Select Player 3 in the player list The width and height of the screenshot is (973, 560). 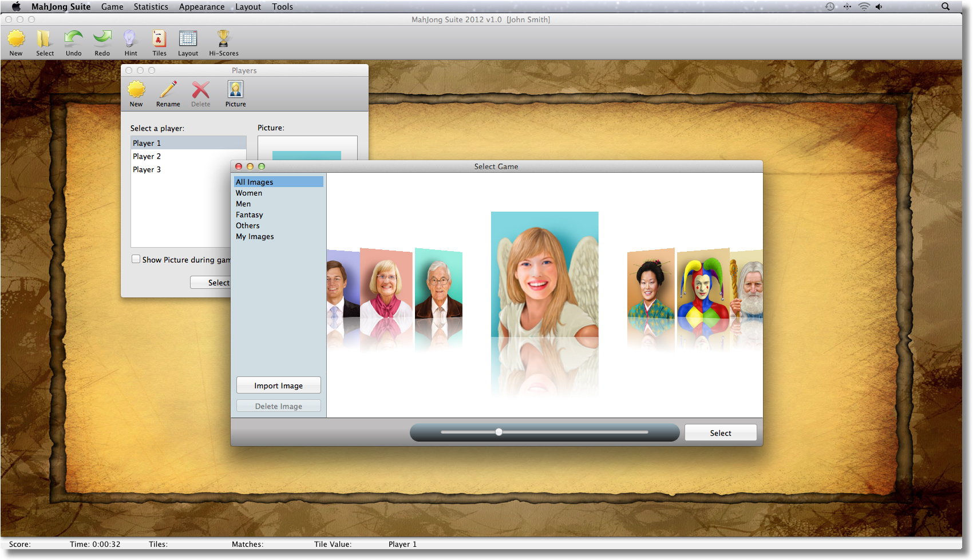point(147,169)
